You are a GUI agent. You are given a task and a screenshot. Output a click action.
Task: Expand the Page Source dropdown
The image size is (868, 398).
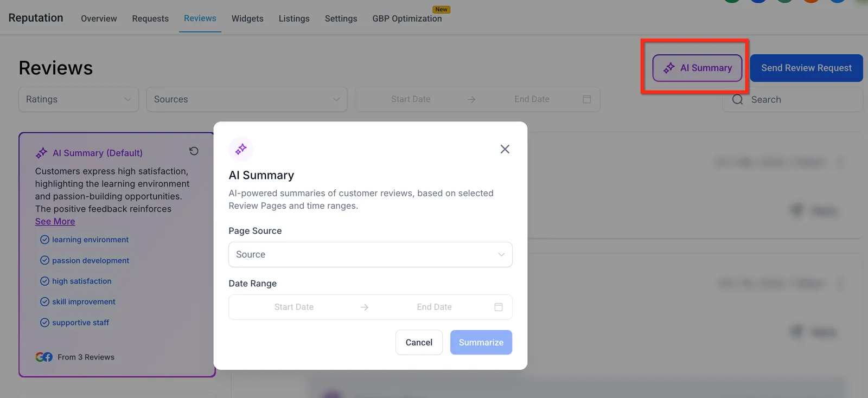click(370, 254)
